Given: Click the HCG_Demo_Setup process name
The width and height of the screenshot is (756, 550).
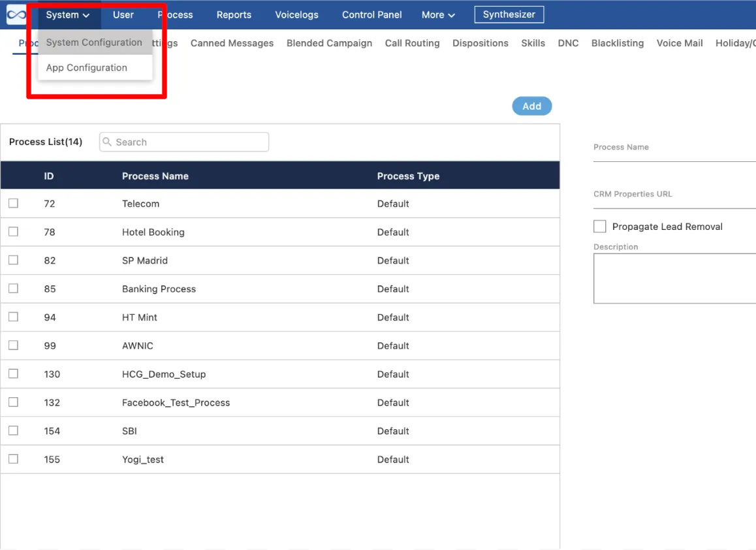Looking at the screenshot, I should click(x=164, y=374).
